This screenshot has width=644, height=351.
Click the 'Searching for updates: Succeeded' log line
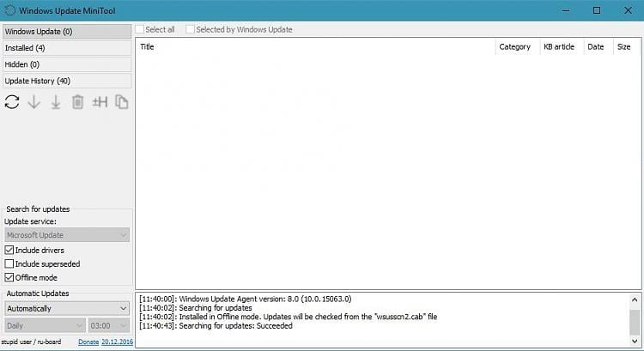tap(216, 326)
